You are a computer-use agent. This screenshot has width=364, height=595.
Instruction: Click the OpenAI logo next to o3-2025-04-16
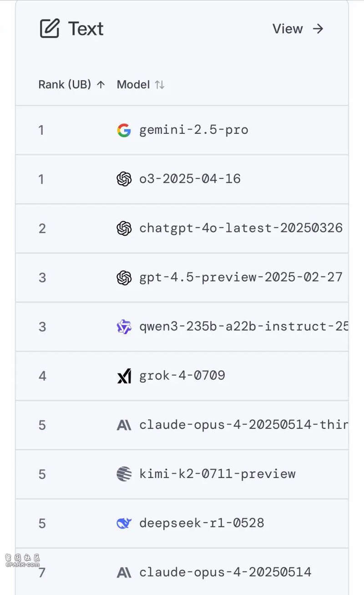(124, 179)
